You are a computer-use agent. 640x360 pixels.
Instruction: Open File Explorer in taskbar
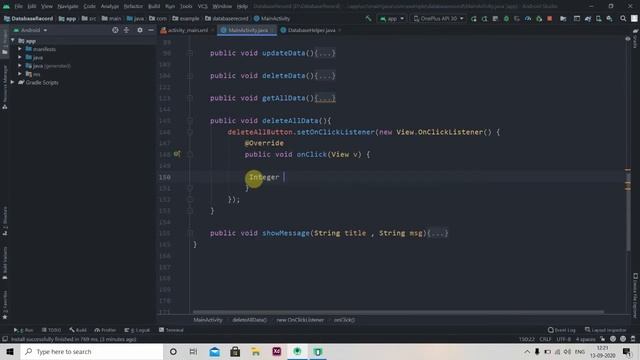tap(256, 351)
